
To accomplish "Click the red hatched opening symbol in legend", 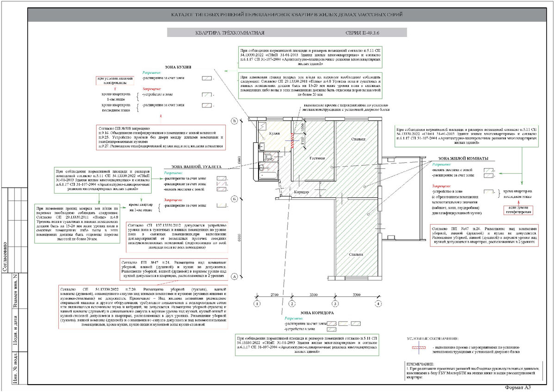I will coord(418,347).
